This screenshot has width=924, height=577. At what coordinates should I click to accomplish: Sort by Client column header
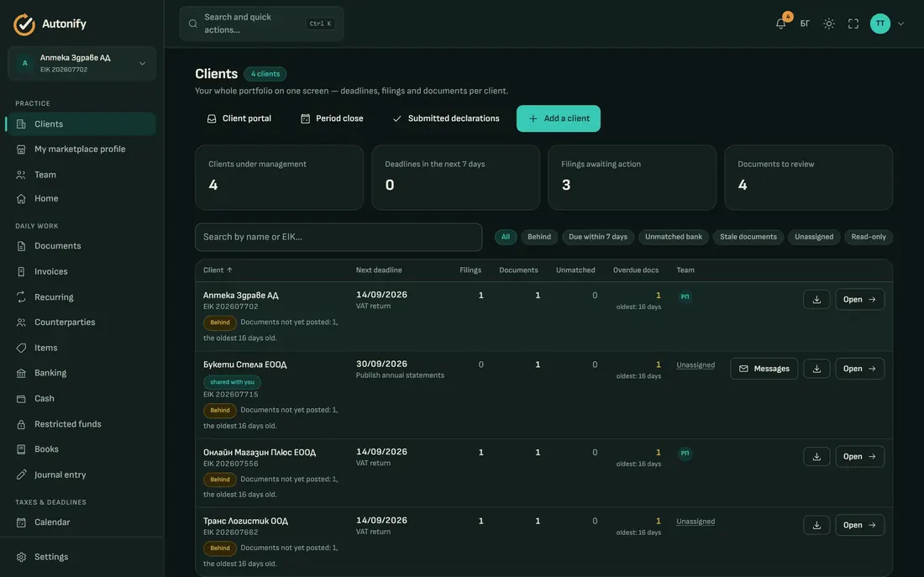[x=218, y=270]
